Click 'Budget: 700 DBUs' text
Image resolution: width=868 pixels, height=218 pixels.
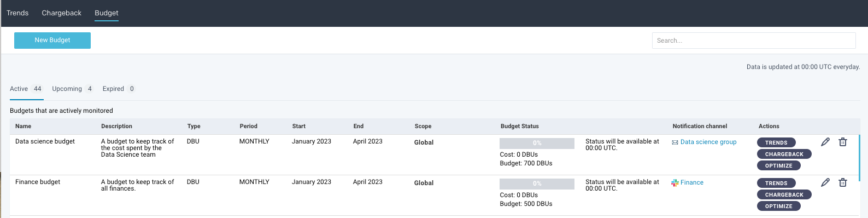tap(526, 163)
